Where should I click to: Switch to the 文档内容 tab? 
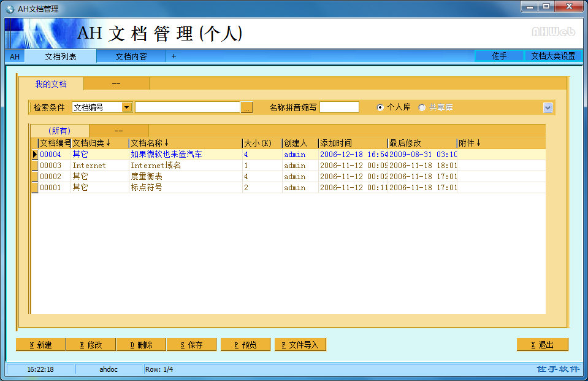131,56
